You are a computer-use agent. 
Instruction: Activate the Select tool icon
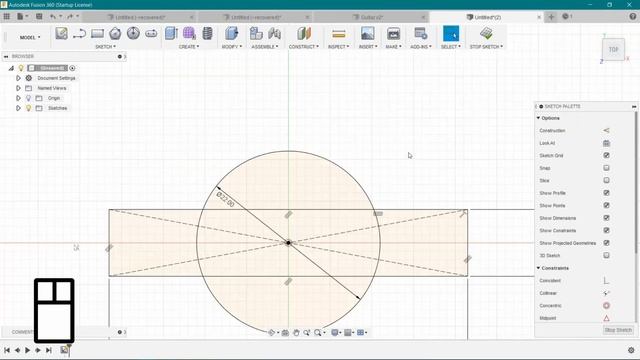(451, 33)
